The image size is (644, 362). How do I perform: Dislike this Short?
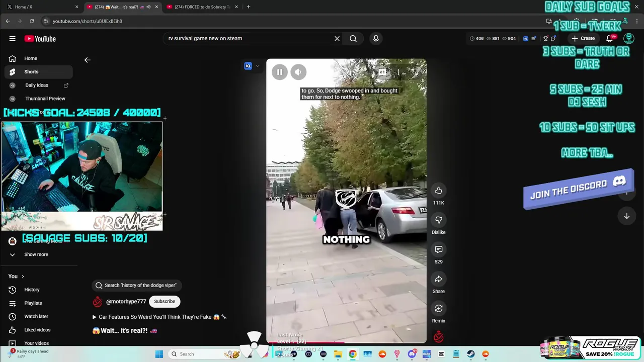point(439,220)
